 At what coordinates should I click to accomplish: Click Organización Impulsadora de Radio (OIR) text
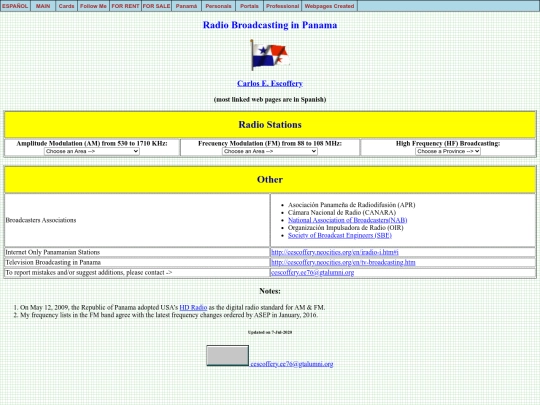click(x=345, y=228)
